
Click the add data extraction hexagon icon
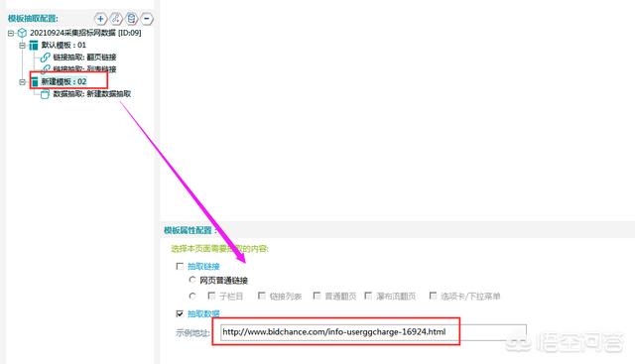pyautogui.click(x=131, y=19)
